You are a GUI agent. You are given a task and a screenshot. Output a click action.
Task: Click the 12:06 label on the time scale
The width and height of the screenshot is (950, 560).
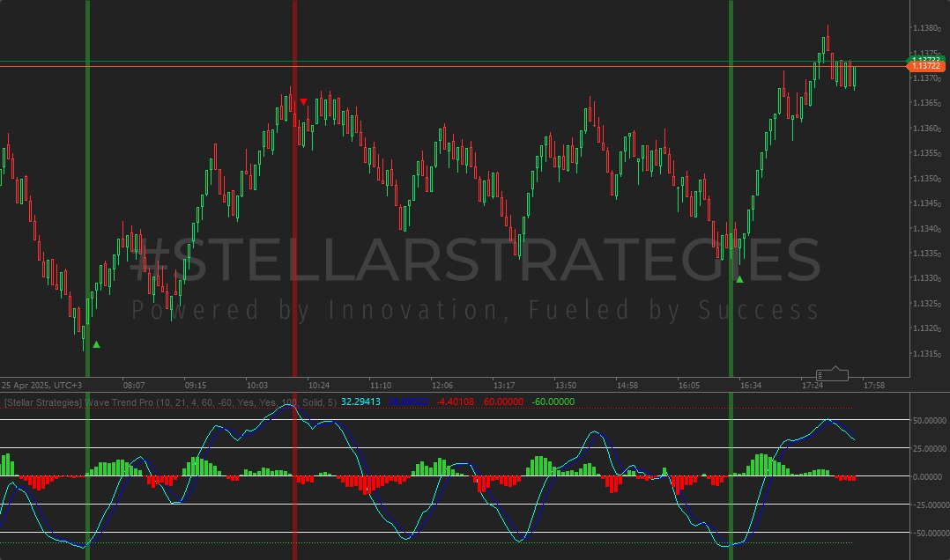[x=442, y=385]
